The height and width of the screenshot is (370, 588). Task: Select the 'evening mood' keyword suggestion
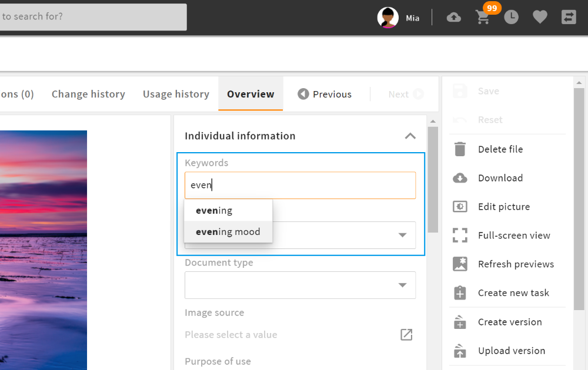click(x=228, y=231)
